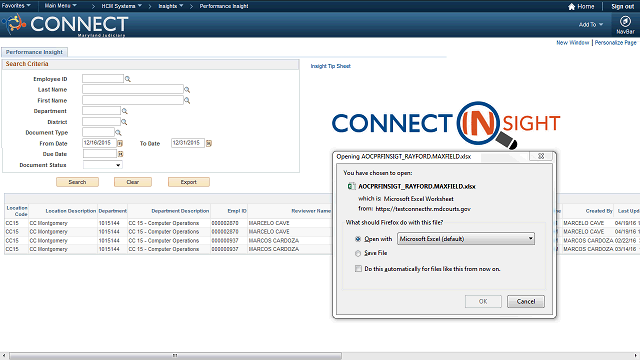Click the horizontal scrollbar thumb
640x360 pixels.
click(x=175, y=356)
